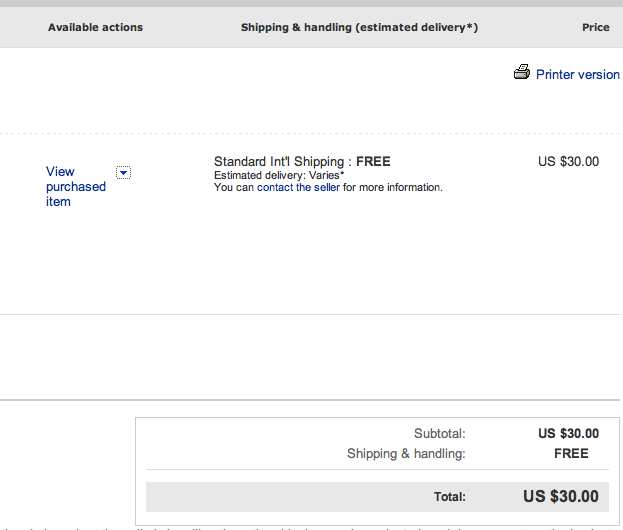
Task: Click Shipping & handling summary label
Action: click(406, 453)
